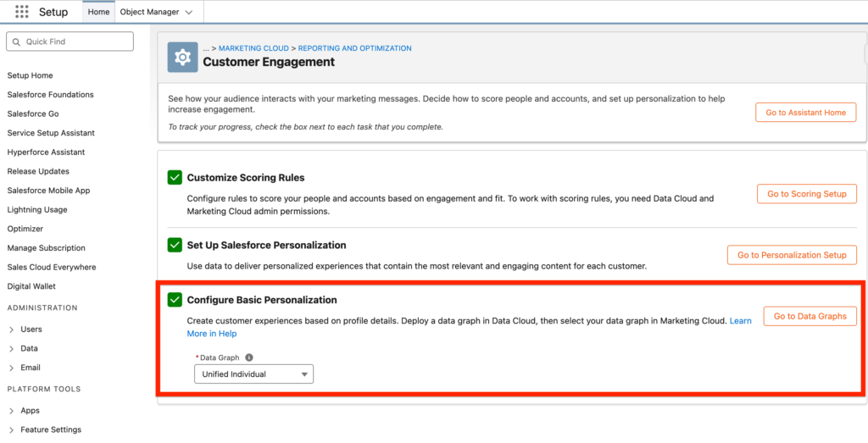Screen dimensions: 868x443
Task: Click Go to Data Graphs button
Action: point(810,316)
